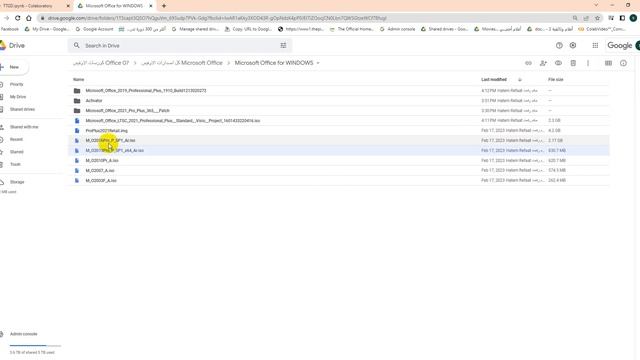Reload the page in Chrome
This screenshot has width=640, height=360.
point(18,18)
